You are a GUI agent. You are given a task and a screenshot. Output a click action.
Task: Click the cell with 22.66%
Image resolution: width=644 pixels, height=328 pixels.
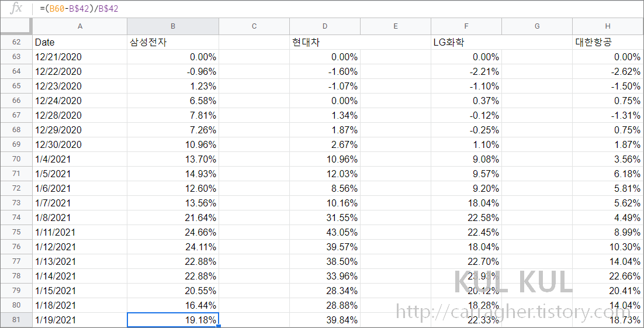[608, 276]
